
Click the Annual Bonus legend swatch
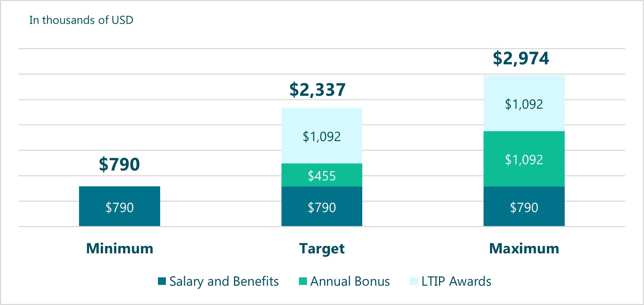[x=303, y=281]
